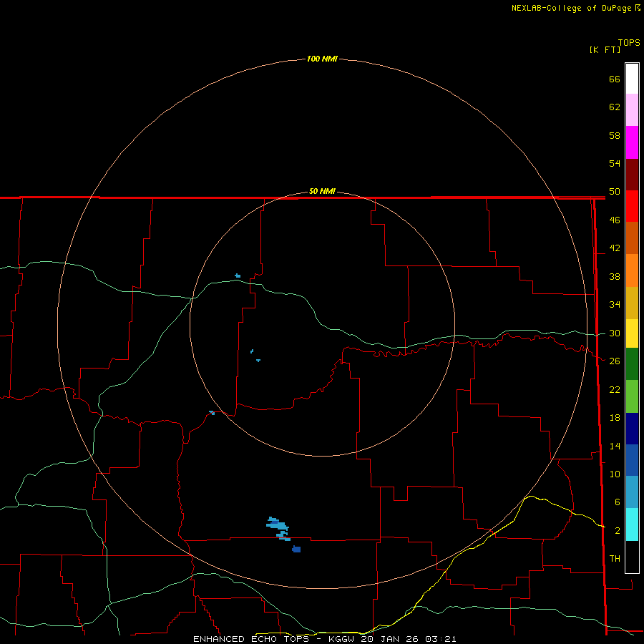This screenshot has height=644, width=644.
Task: Click the 18 legend value
Action: (x=615, y=418)
